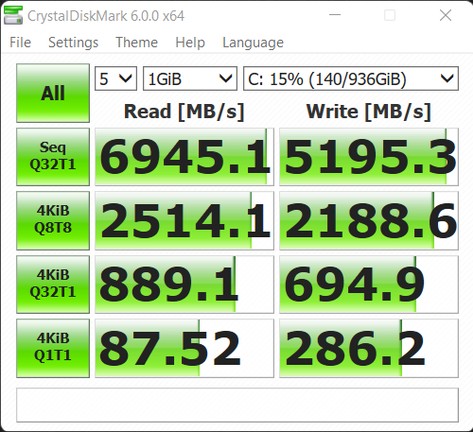Open the Help menu
Screen dimensions: 473x432
pos(190,43)
